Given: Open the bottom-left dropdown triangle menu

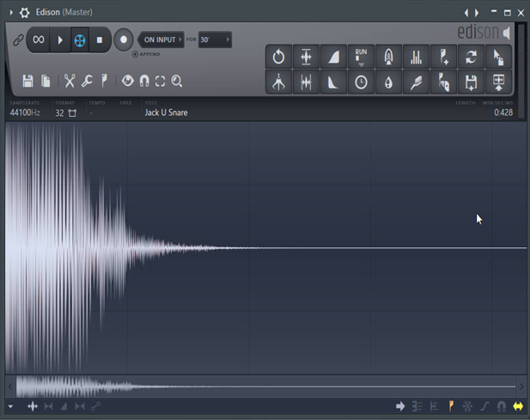Looking at the screenshot, I should pos(10,406).
